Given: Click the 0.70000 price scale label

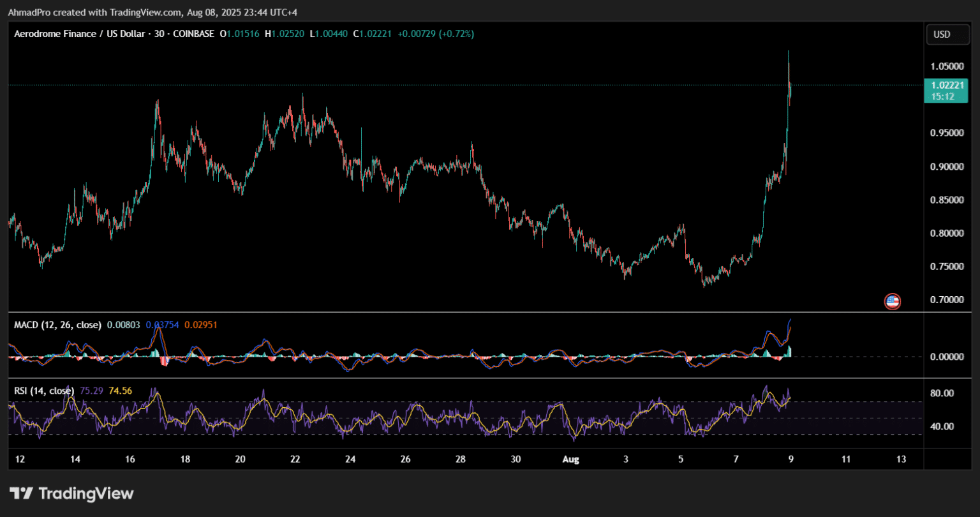Looking at the screenshot, I should tap(947, 299).
